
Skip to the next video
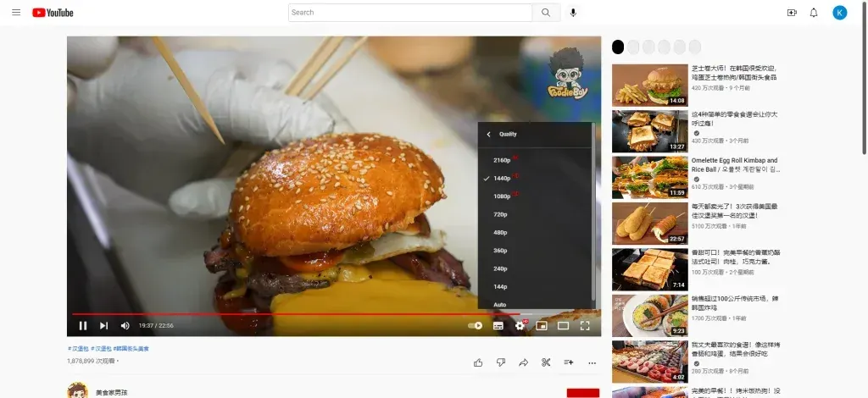point(103,325)
